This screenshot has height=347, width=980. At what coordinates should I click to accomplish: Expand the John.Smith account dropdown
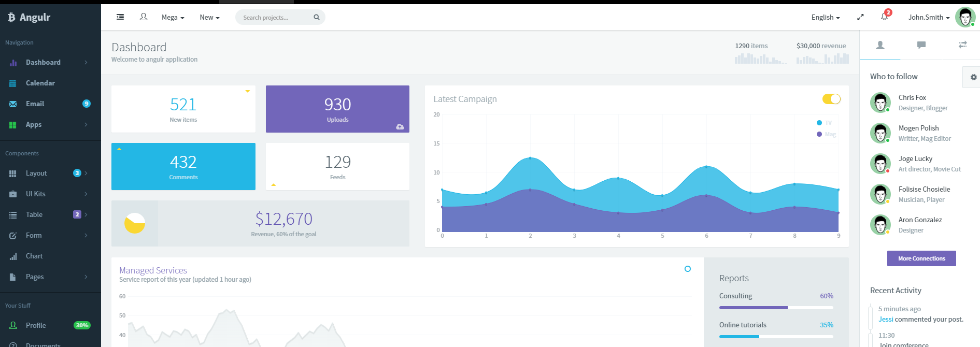pyautogui.click(x=929, y=17)
